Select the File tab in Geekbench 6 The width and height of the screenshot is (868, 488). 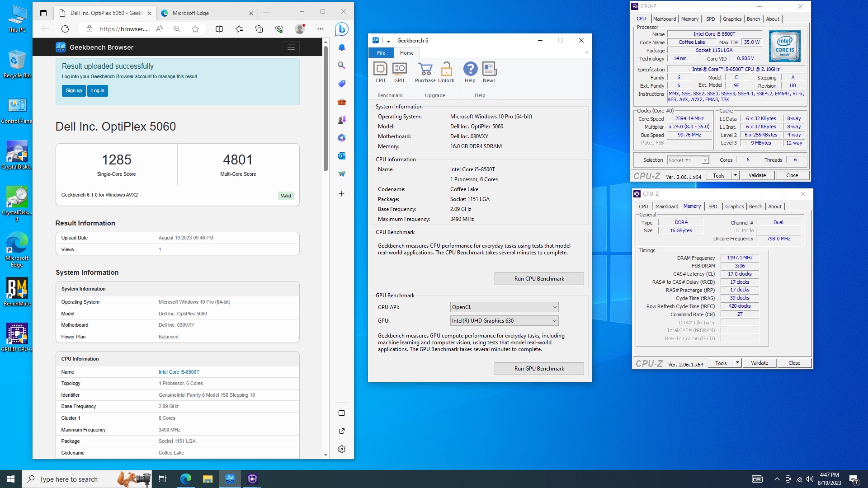pos(381,53)
